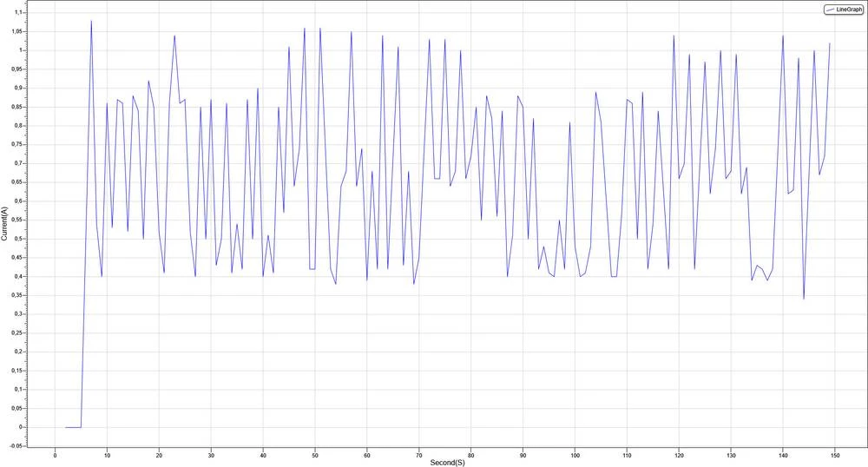Click the first peak near 7 seconds
The image size is (868, 467).
pos(91,21)
